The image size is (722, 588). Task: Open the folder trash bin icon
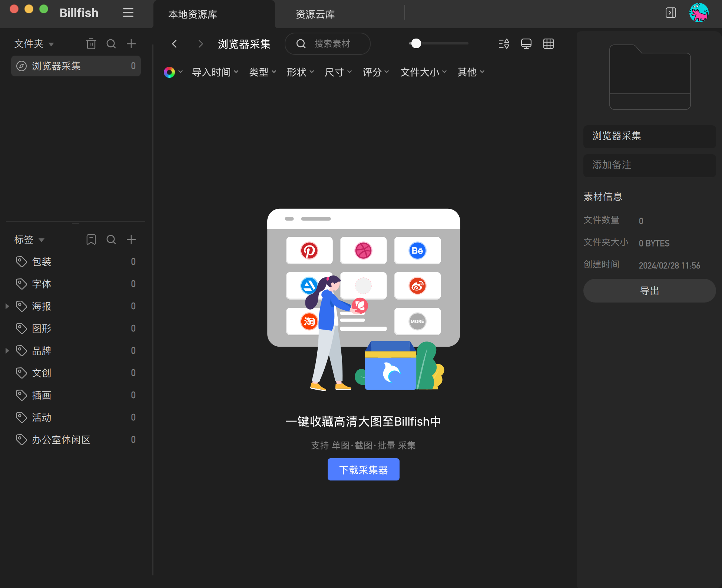coord(91,44)
